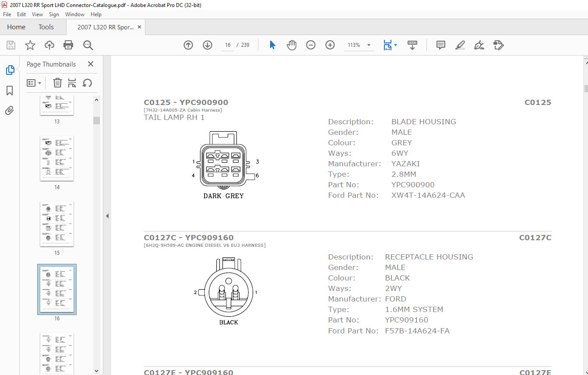This screenshot has width=588, height=375.
Task: Bookmark this file with the star icon
Action: pos(30,45)
